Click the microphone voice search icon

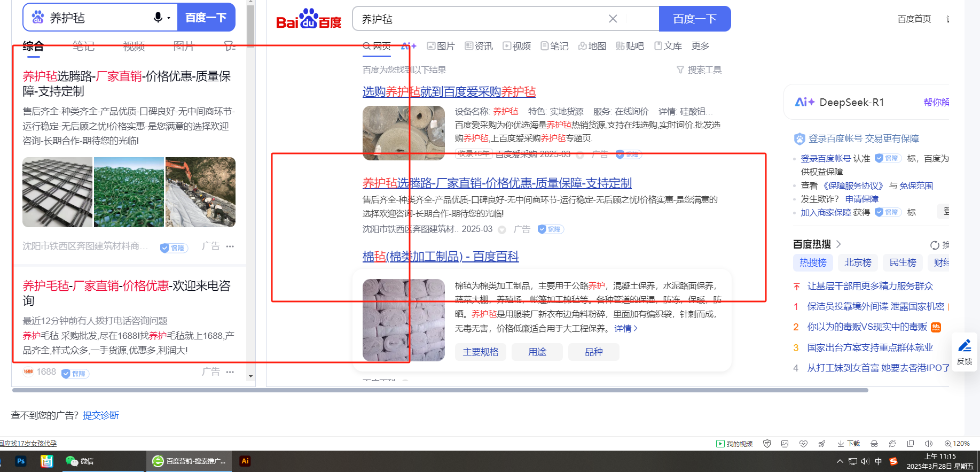coord(158,18)
